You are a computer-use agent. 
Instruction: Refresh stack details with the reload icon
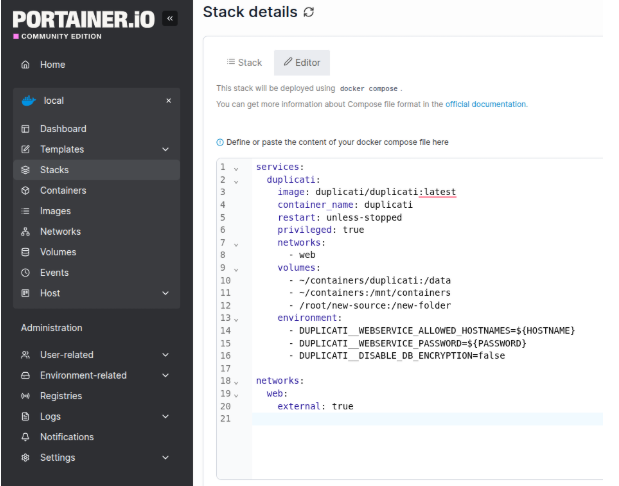click(309, 12)
